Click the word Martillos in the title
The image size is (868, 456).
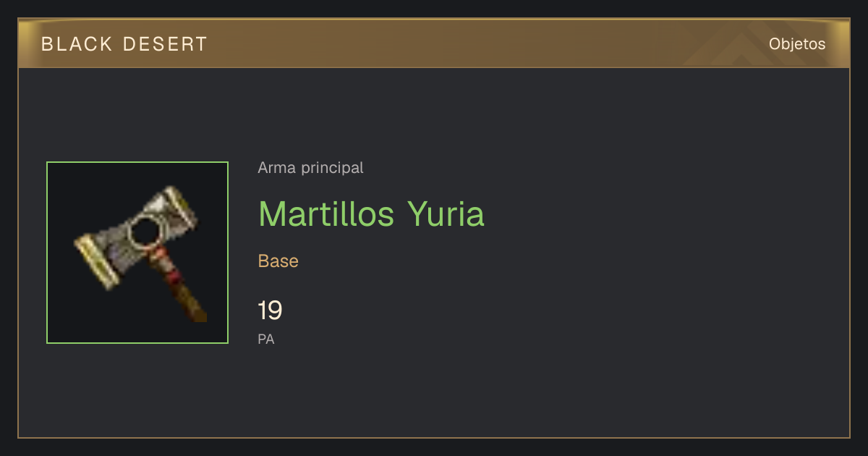(x=326, y=214)
